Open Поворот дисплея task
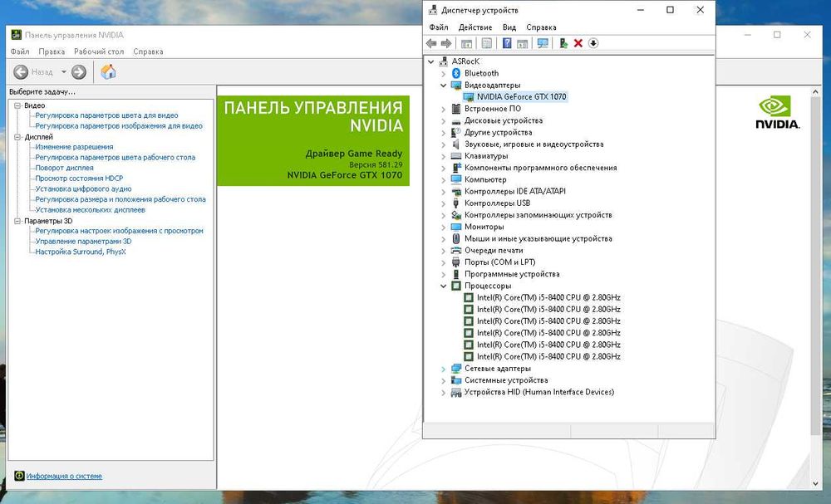831x504 pixels. click(x=64, y=168)
